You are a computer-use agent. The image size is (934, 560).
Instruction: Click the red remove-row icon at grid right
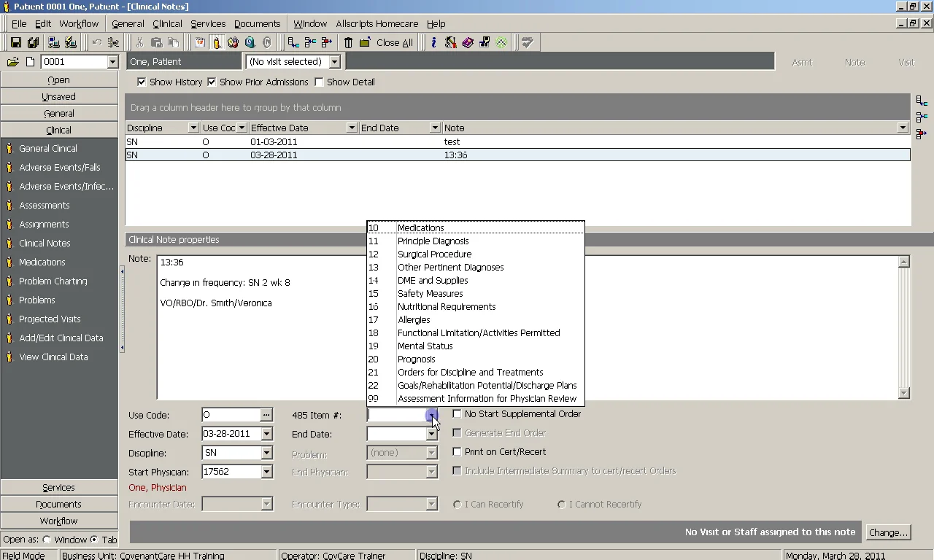point(921,134)
